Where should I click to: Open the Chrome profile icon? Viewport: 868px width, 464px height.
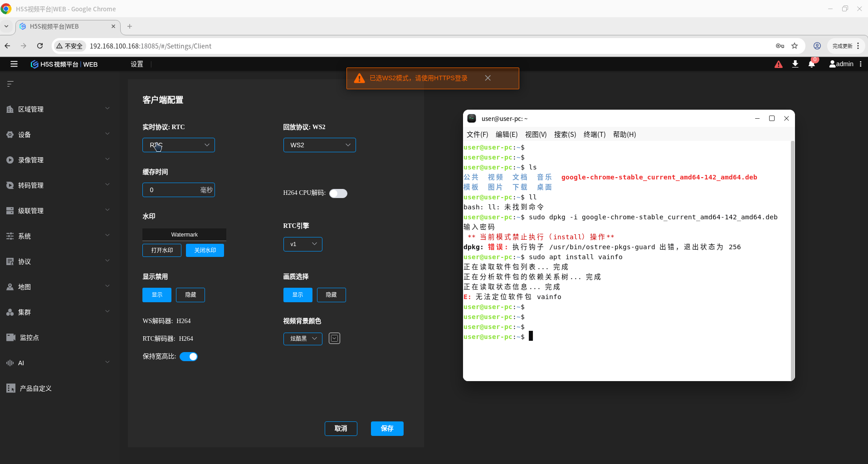[817, 46]
